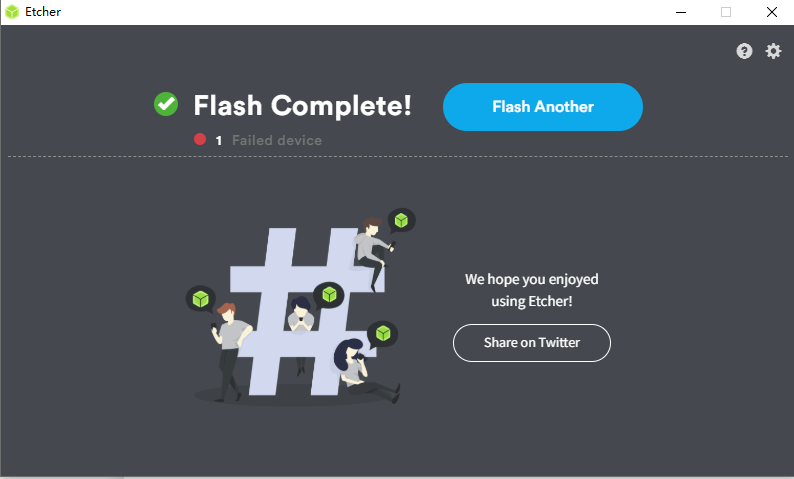The width and height of the screenshot is (794, 479).
Task: Click the failed device count number 1
Action: (x=219, y=141)
